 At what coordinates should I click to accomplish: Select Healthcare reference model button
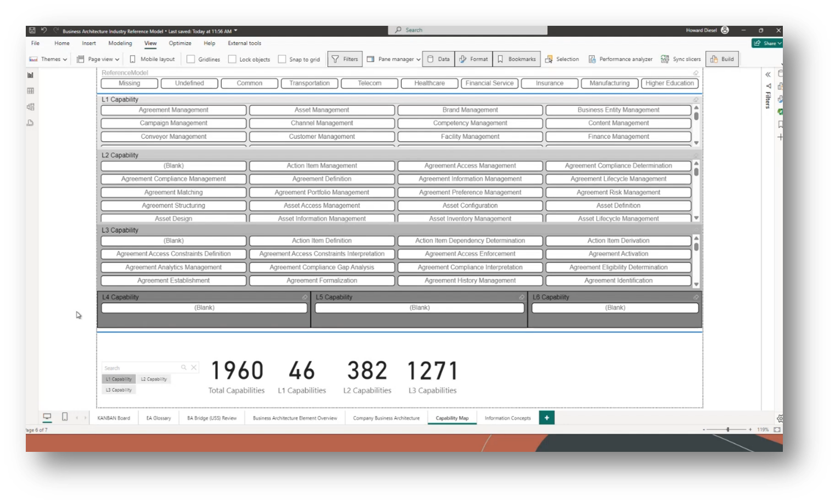click(x=429, y=83)
